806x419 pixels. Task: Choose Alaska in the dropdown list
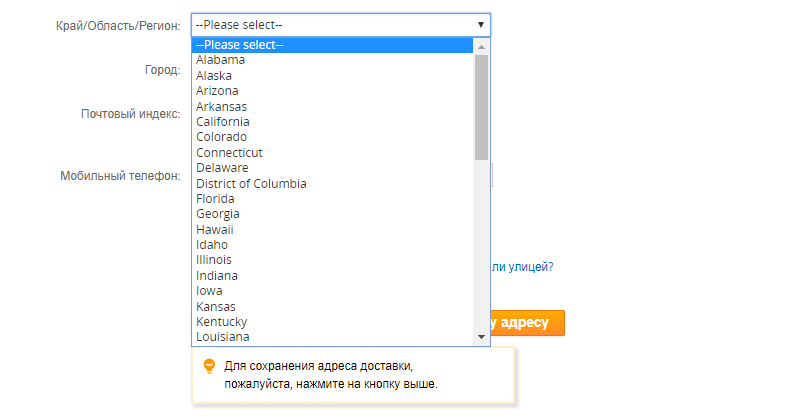pos(215,75)
